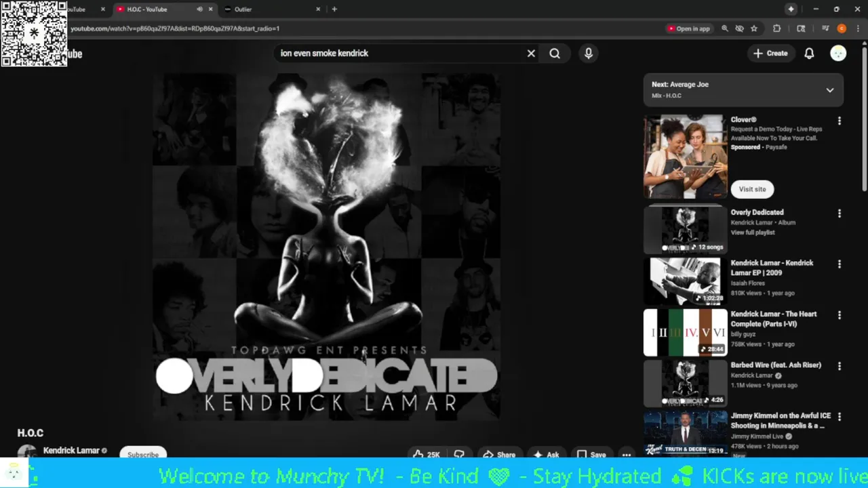Open more actions ellipsis below video

tap(627, 453)
